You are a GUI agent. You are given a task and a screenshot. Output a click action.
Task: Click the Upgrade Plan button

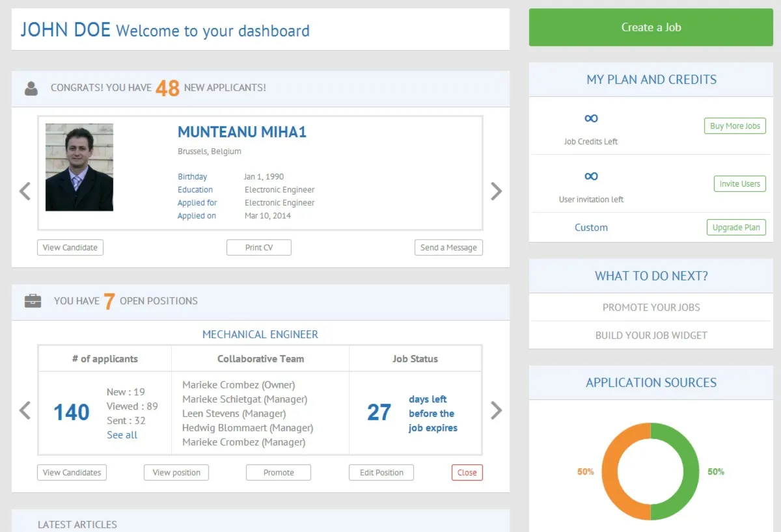point(736,228)
